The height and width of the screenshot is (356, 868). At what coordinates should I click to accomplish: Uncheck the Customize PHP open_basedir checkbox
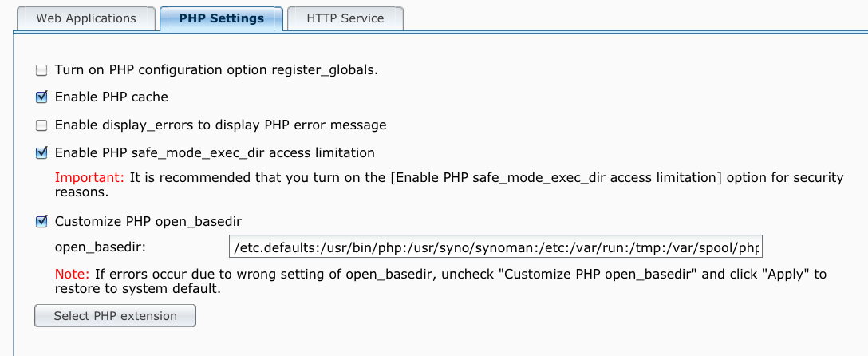(x=41, y=222)
